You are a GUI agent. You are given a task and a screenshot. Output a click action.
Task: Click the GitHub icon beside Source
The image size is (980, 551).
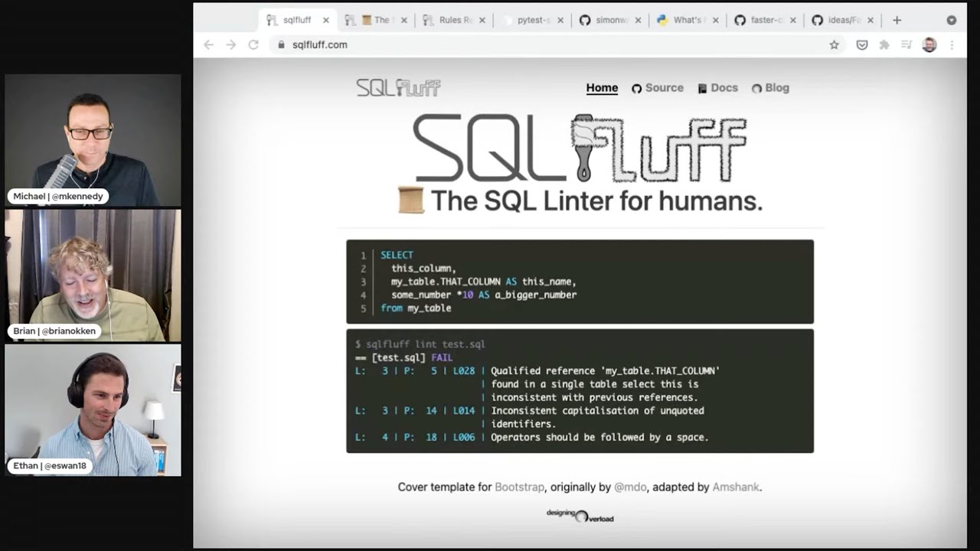click(x=636, y=89)
